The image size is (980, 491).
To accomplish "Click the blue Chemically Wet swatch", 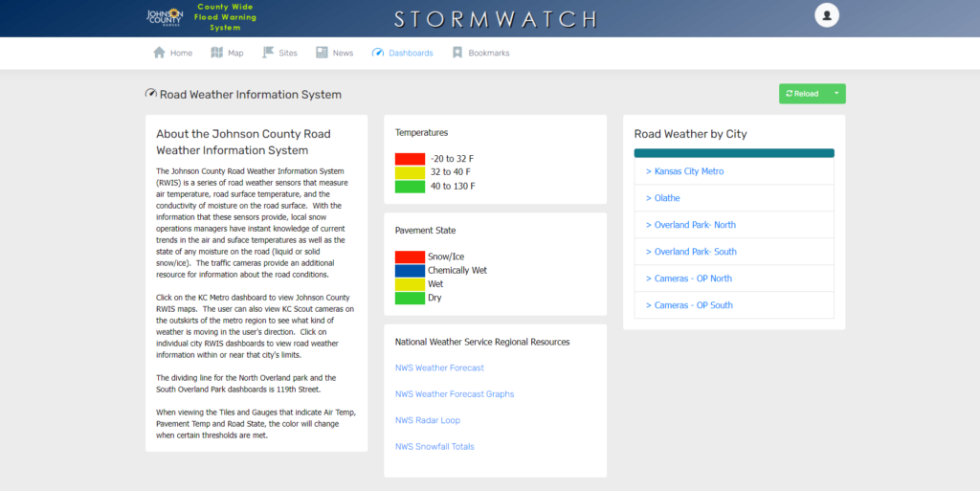I will point(410,271).
